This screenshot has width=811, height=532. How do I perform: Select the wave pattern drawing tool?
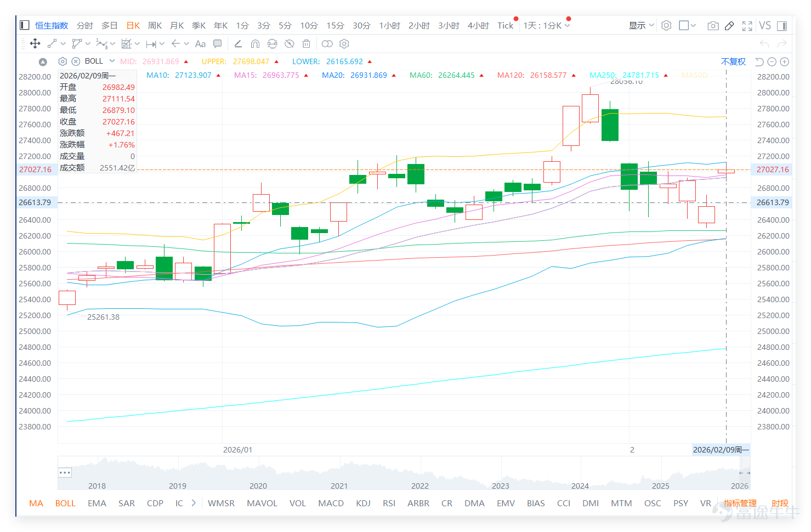(x=101, y=43)
